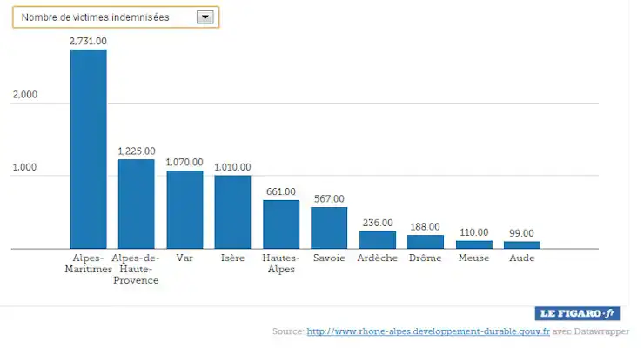Click the Savoie bar

[x=329, y=228]
